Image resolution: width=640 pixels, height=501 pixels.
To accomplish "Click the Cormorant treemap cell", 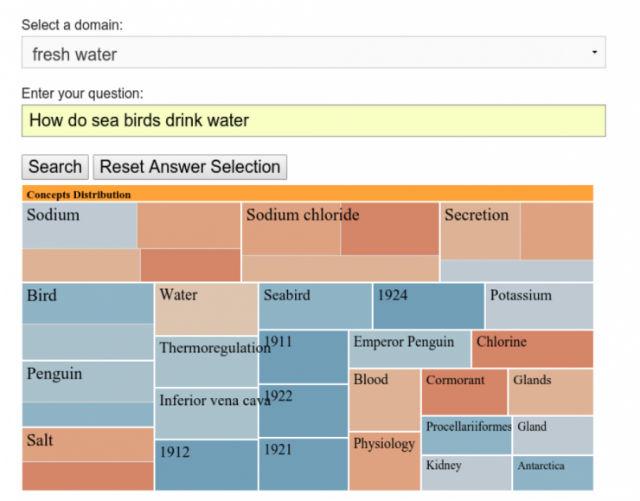I will (x=464, y=391).
